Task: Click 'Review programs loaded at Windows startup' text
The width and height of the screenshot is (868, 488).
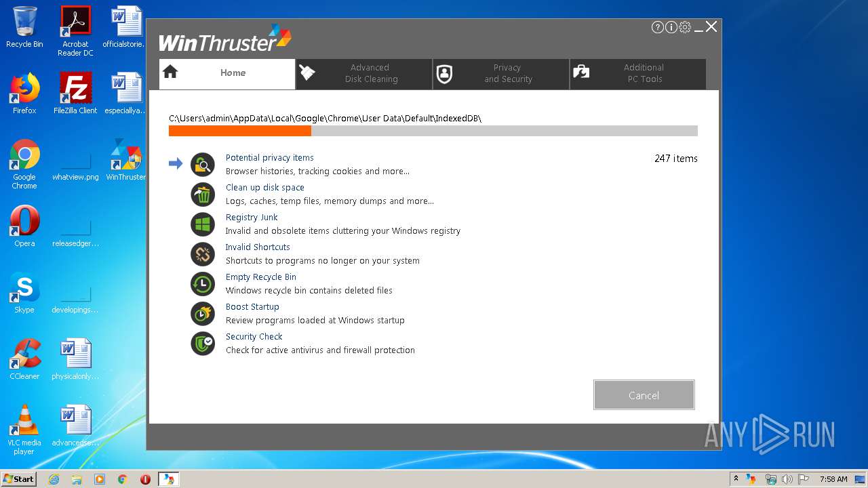Action: point(315,321)
